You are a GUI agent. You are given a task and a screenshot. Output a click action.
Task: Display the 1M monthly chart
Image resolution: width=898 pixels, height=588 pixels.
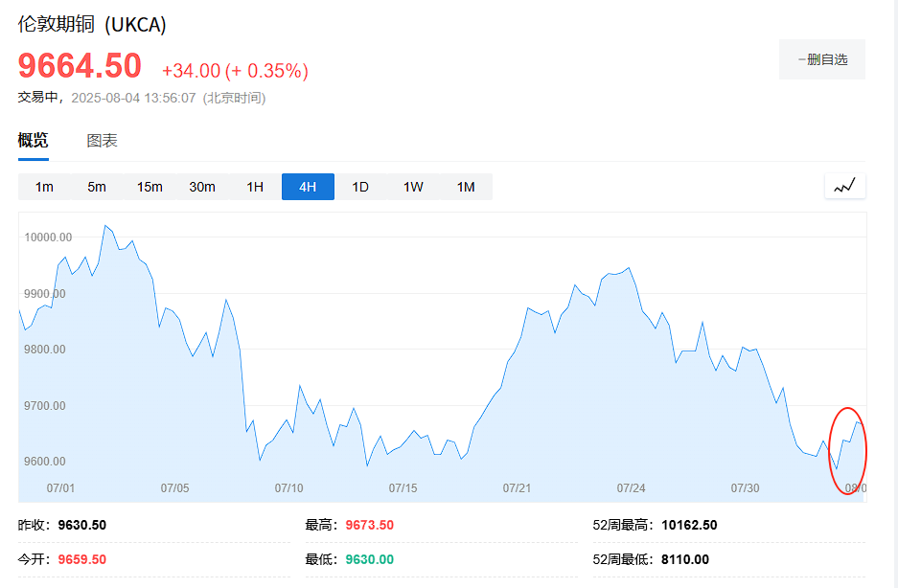click(x=466, y=187)
